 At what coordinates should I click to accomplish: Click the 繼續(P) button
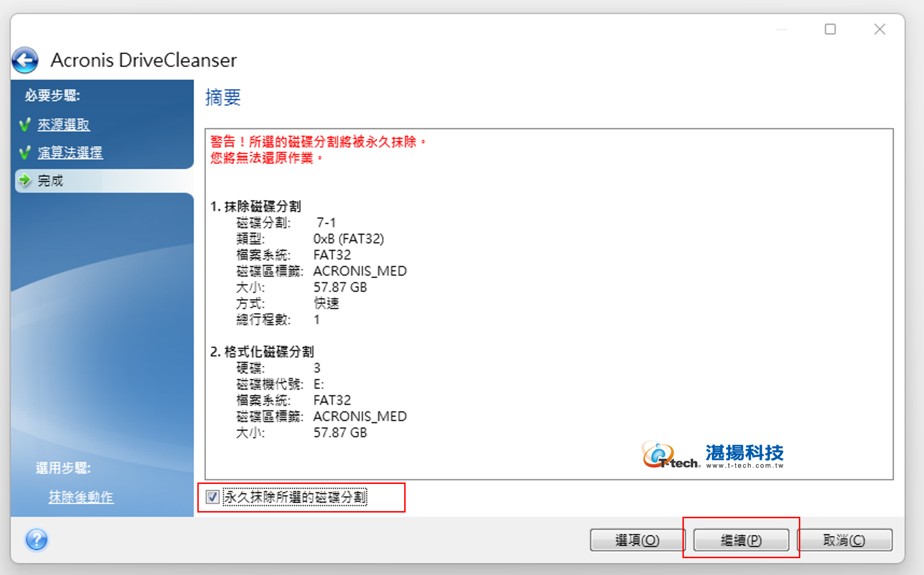[x=741, y=540]
